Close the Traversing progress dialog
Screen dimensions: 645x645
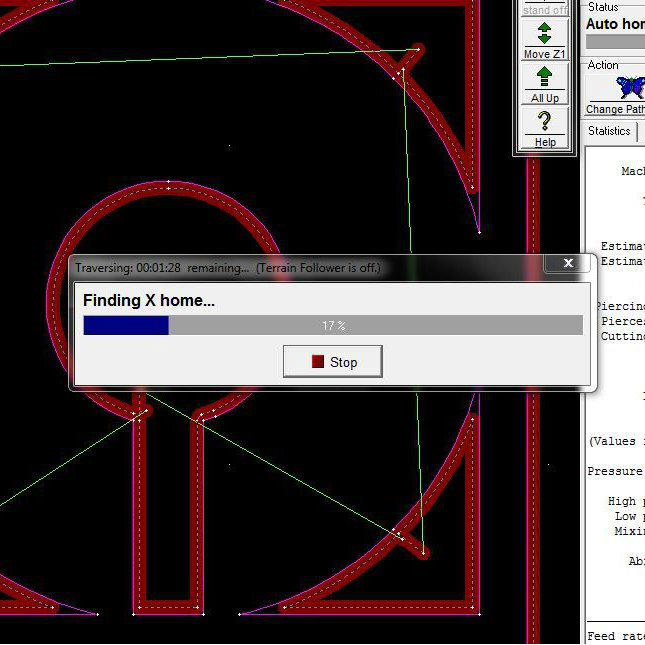coord(568,264)
